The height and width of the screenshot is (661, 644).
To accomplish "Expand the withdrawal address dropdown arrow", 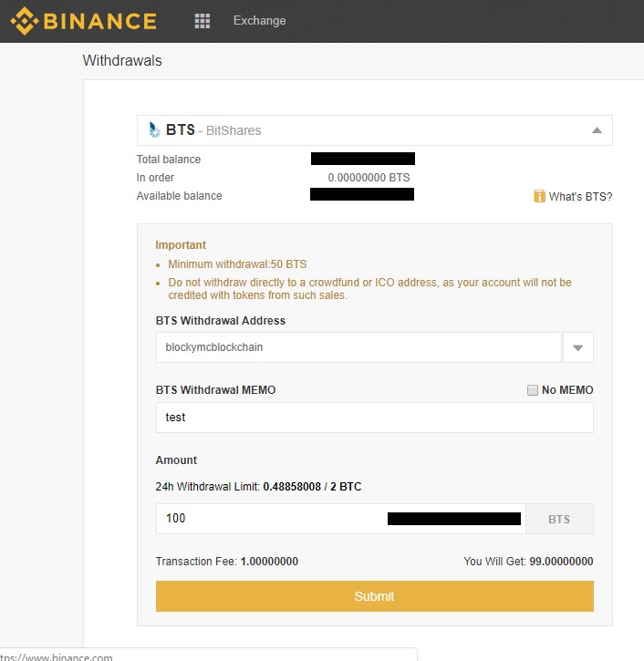I will (577, 347).
